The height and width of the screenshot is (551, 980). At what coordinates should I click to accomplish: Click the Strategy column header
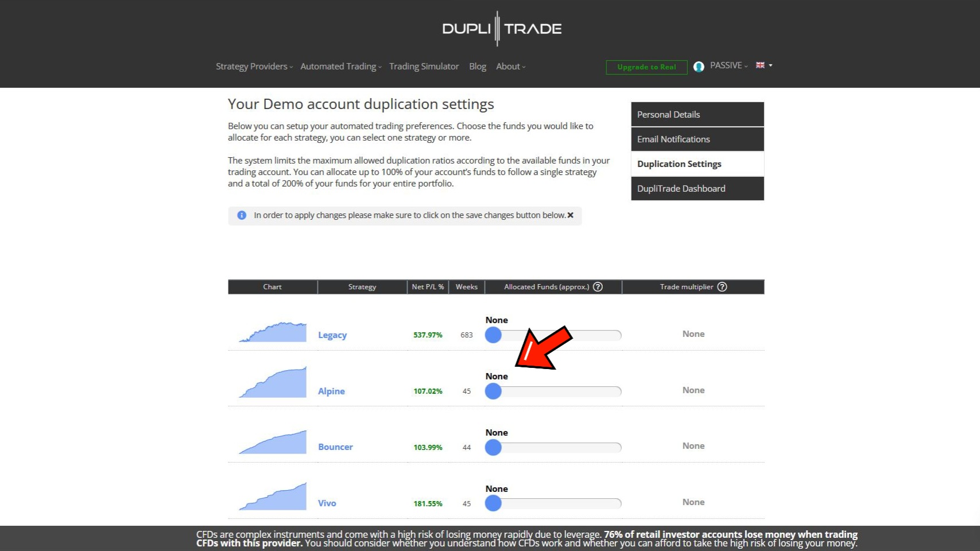click(x=362, y=287)
